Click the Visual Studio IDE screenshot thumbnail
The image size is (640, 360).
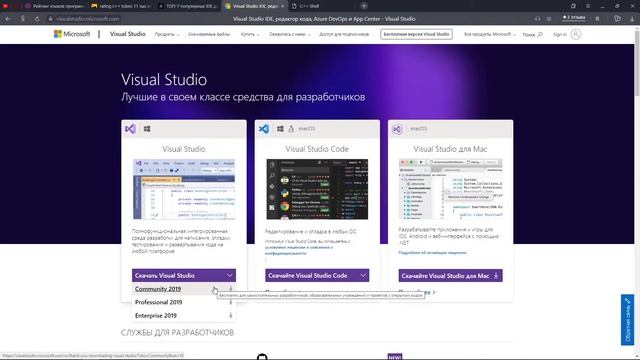pyautogui.click(x=184, y=189)
